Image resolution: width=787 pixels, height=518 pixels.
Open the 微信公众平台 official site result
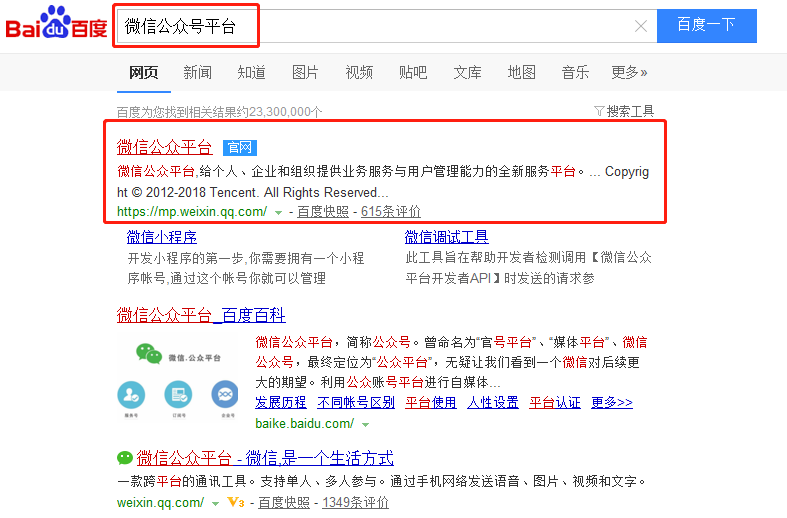coord(164,148)
